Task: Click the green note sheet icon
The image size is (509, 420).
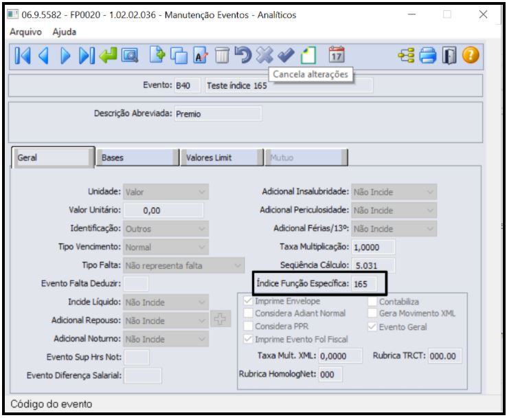Action: pos(308,56)
